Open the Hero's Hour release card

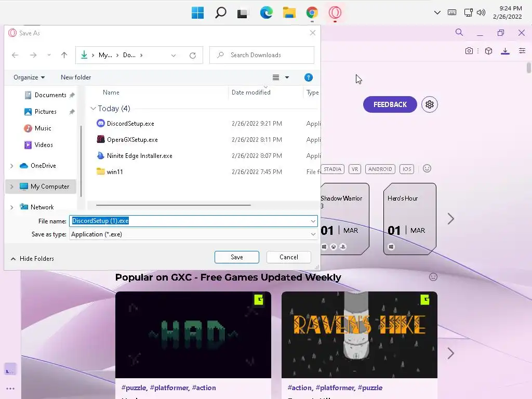click(x=410, y=219)
